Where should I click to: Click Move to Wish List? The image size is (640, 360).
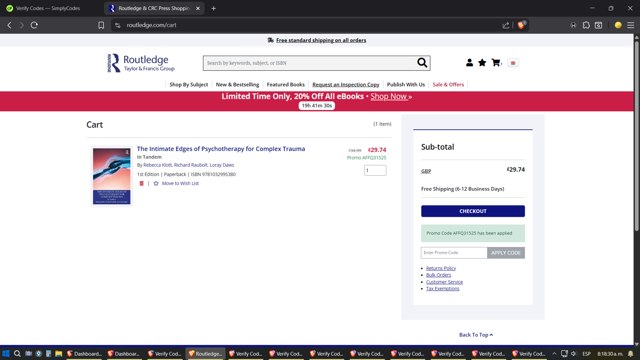tap(180, 184)
